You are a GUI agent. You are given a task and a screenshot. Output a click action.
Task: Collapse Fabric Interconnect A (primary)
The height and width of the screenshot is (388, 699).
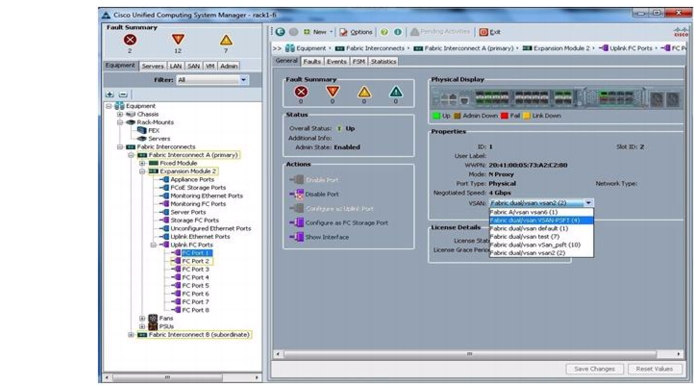click(x=131, y=155)
